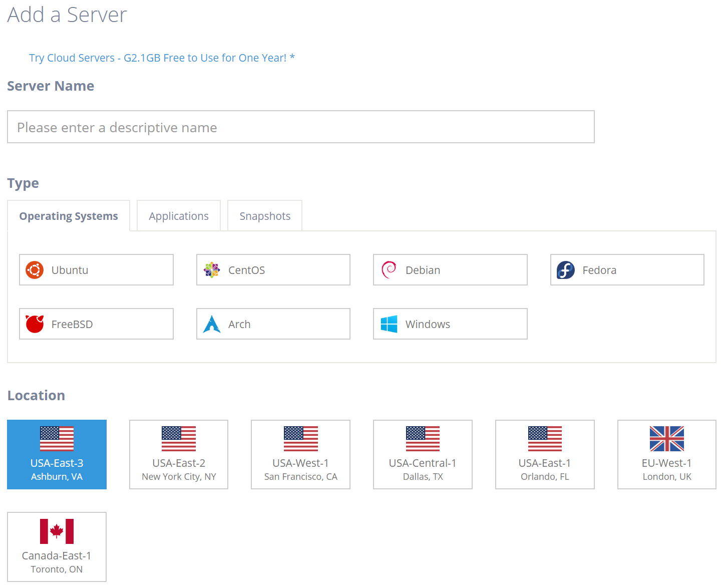Click the US flag for USA-East-3
This screenshot has width=724, height=588.
57,439
